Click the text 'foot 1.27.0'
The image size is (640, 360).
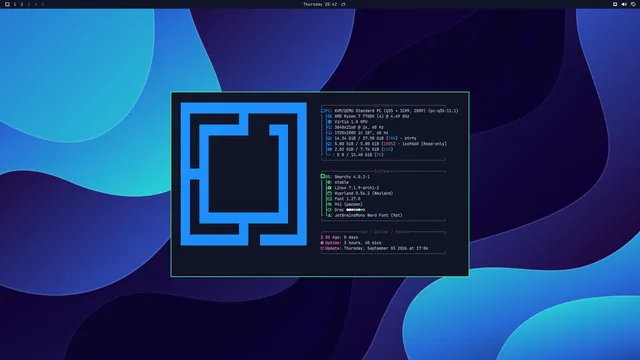[347, 199]
